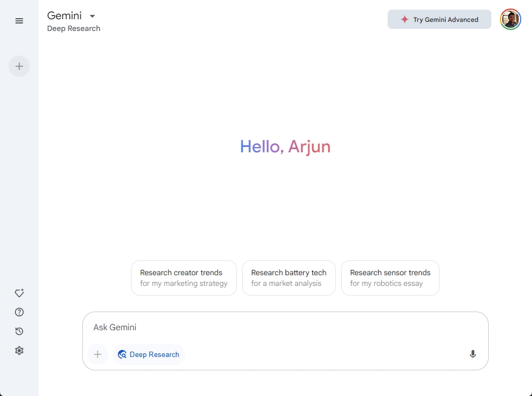Select the Deep Research label under Gemini
This screenshot has width=532, height=396.
[x=73, y=28]
